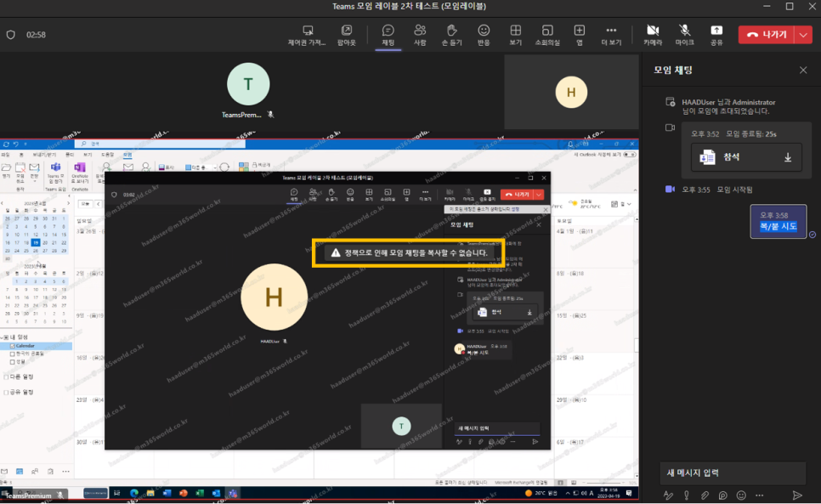The image size is (821, 504).
Task: Switch to the 폴더 ribbon tab
Action: click(70, 155)
